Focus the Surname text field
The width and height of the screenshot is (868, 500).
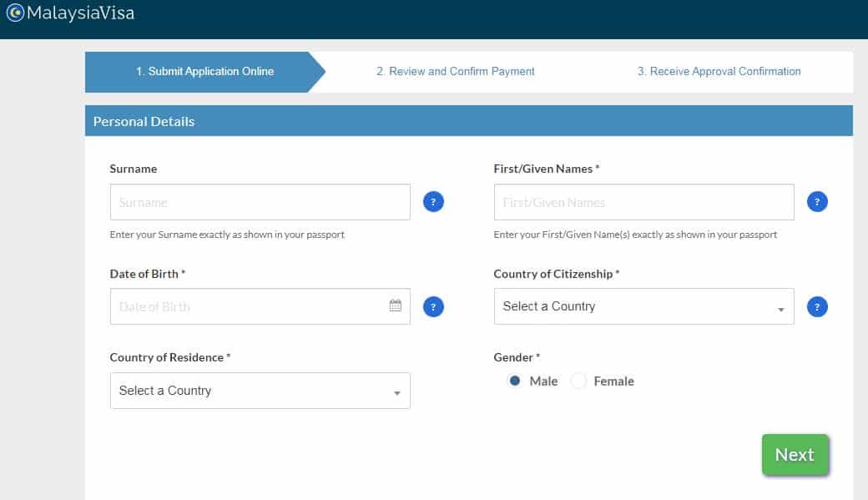click(x=260, y=202)
